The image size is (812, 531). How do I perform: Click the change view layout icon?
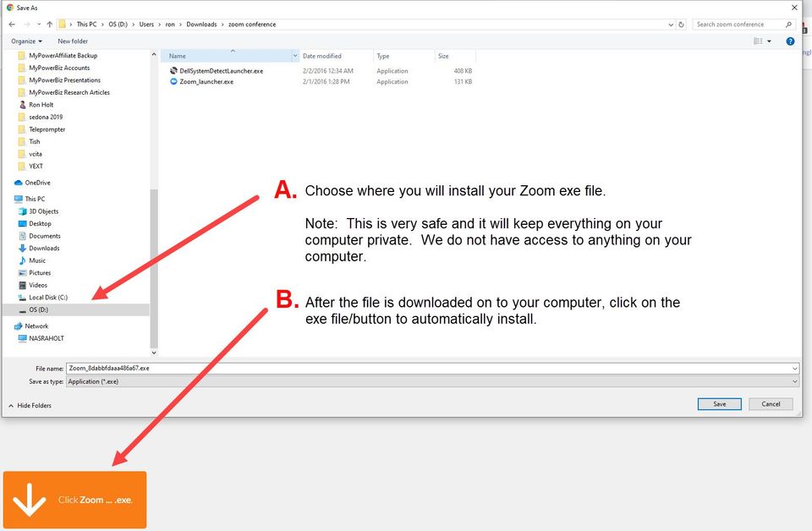point(758,41)
